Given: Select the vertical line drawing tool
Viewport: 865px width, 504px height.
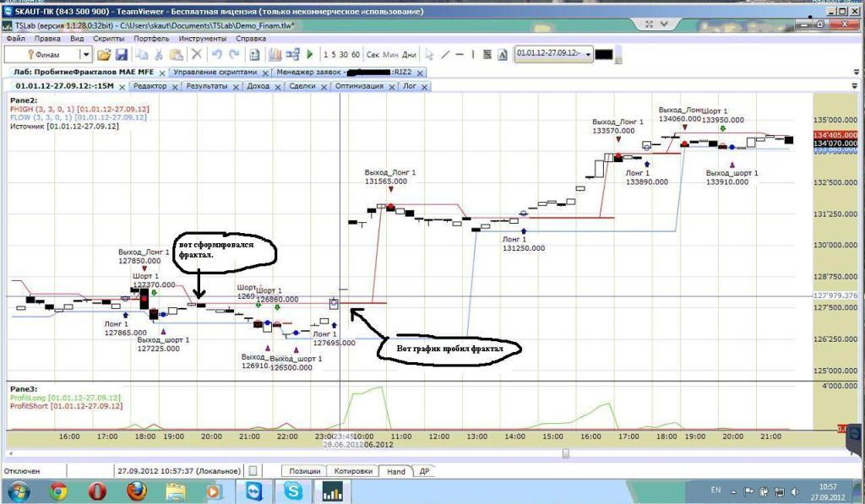Looking at the screenshot, I should tap(473, 54).
